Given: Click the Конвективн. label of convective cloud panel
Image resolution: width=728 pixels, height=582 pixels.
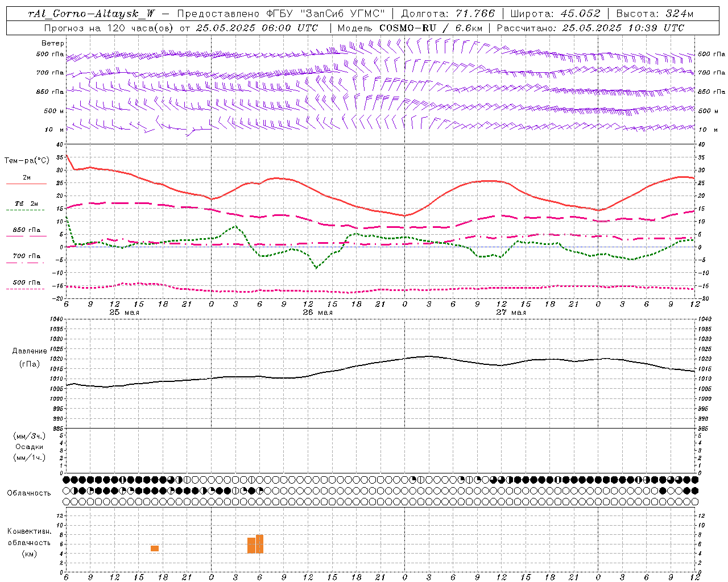Looking at the screenshot, I should [x=30, y=531].
